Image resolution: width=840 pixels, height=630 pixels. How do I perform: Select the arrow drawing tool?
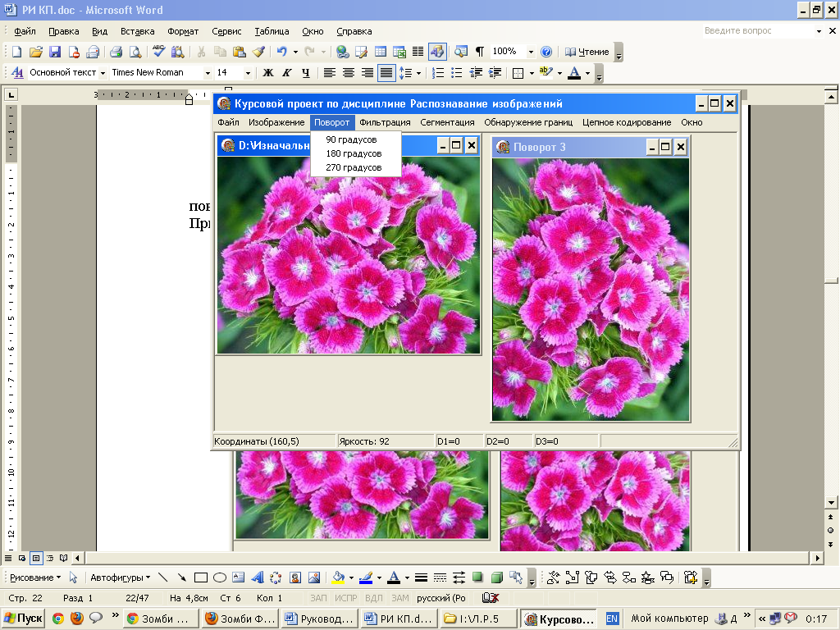pyautogui.click(x=182, y=577)
